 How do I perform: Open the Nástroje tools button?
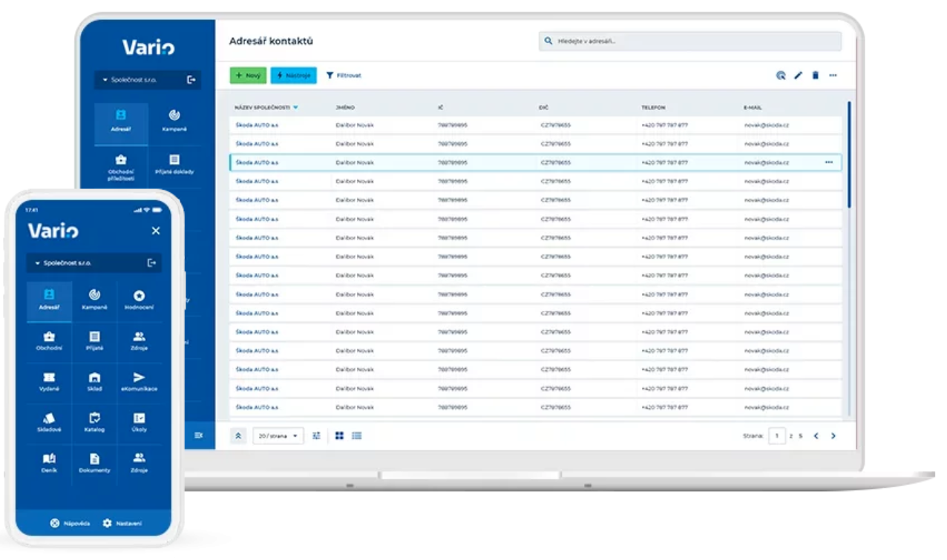(293, 76)
